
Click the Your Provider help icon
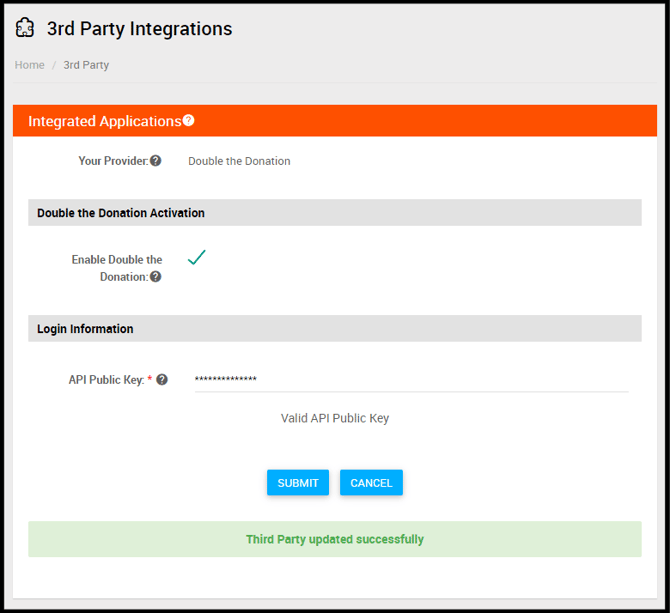pos(156,161)
